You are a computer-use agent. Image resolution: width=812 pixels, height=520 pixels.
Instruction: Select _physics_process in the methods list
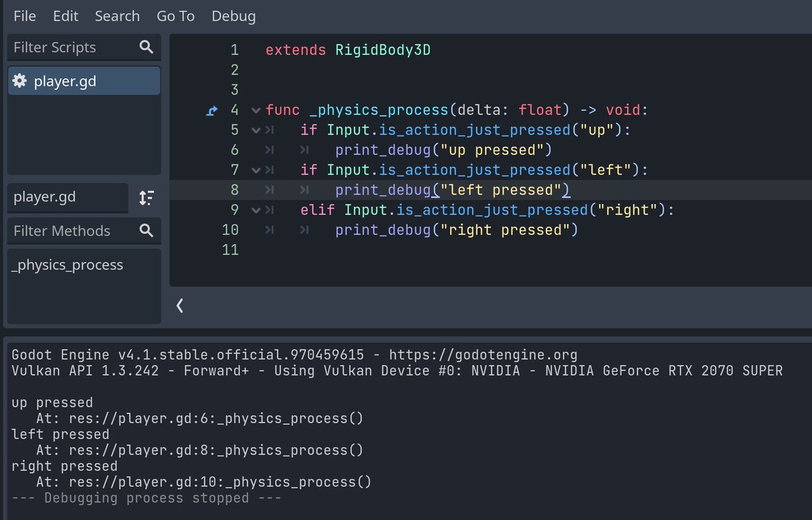tap(68, 265)
